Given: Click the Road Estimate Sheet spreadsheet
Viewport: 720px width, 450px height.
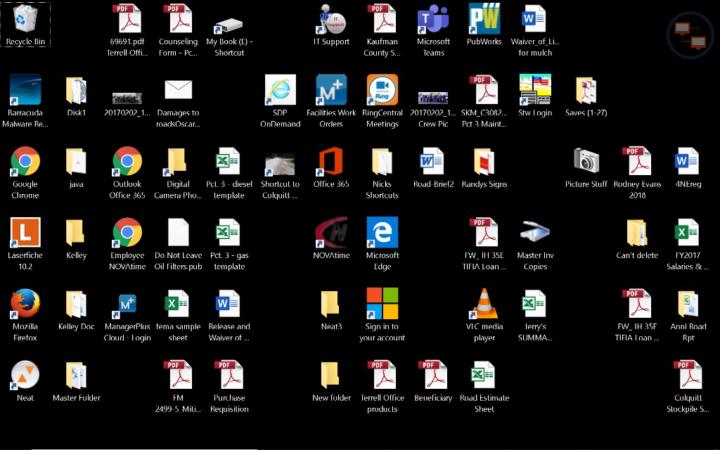Looking at the screenshot, I should coord(485,376).
